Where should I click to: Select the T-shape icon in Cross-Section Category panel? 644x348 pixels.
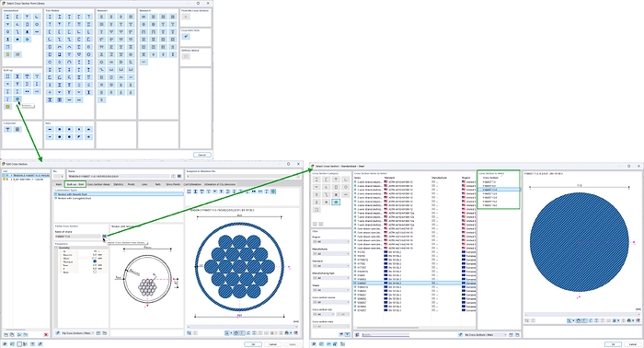[336, 180]
